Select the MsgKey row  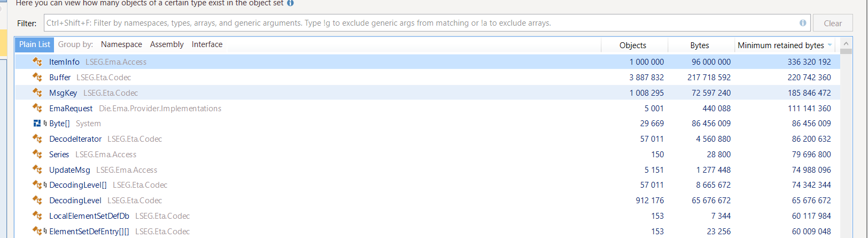(427, 93)
